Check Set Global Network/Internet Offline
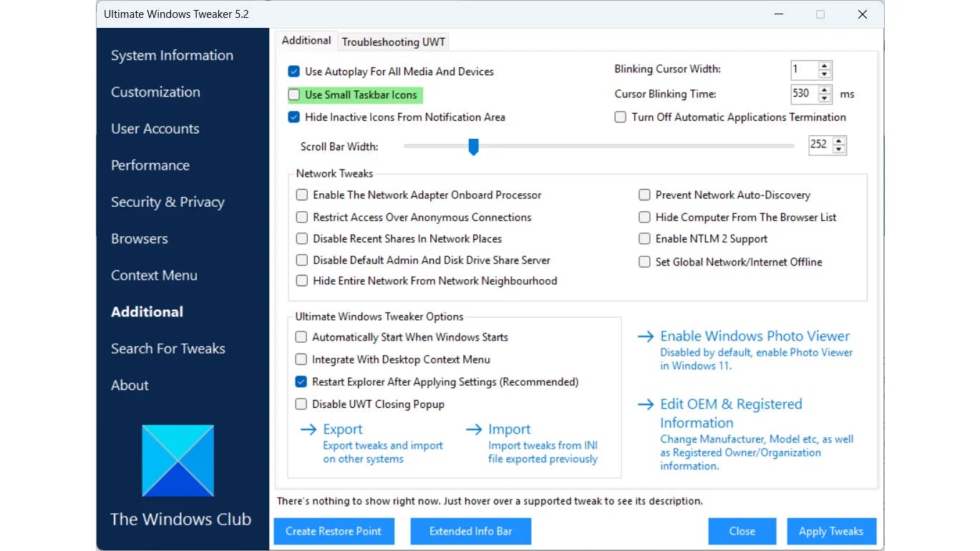 click(x=644, y=262)
